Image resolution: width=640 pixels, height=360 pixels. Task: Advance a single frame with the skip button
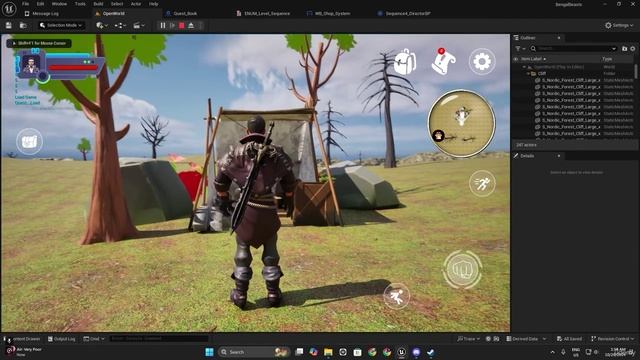pyautogui.click(x=172, y=25)
